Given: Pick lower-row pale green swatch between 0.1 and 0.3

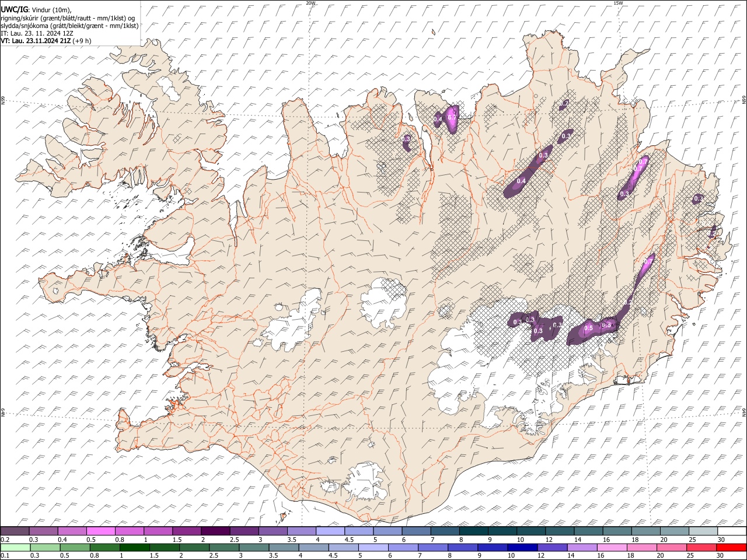Looking at the screenshot, I should click(x=15, y=547).
